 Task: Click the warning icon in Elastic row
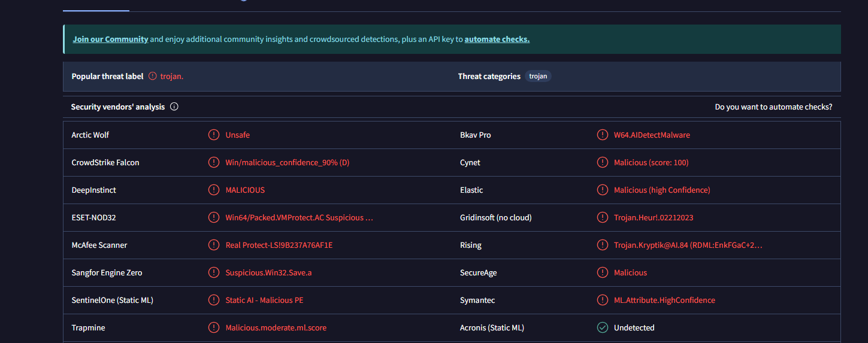[x=603, y=190]
